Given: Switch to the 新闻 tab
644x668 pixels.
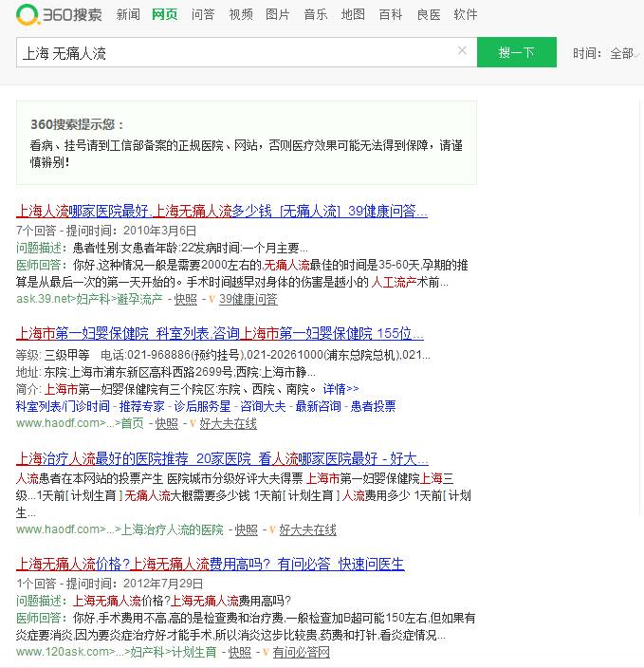Looking at the screenshot, I should pyautogui.click(x=128, y=15).
